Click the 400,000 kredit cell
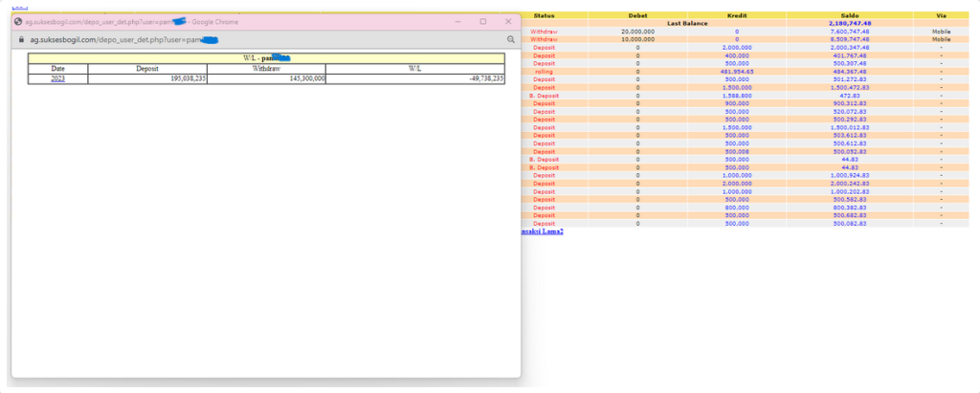 [737, 55]
